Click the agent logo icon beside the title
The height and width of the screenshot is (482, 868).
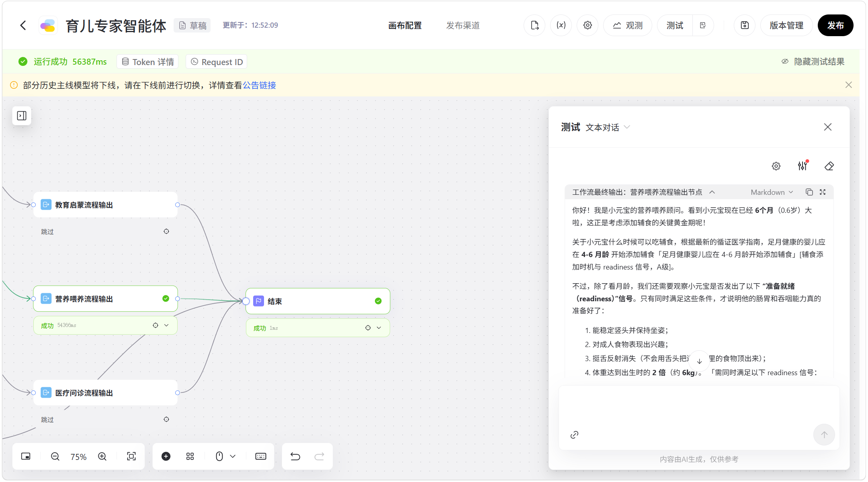point(48,25)
